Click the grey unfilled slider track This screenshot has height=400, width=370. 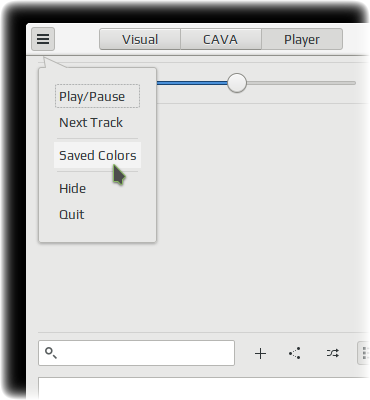[301, 83]
